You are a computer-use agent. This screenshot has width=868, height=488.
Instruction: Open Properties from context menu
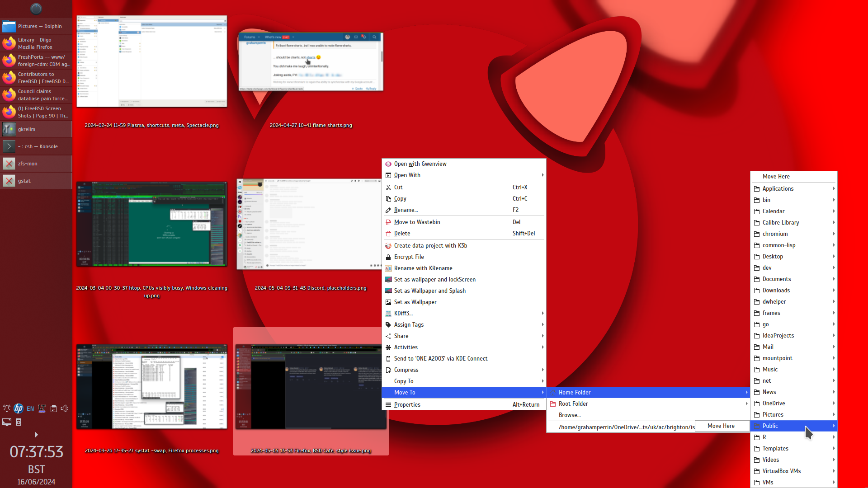point(464,404)
